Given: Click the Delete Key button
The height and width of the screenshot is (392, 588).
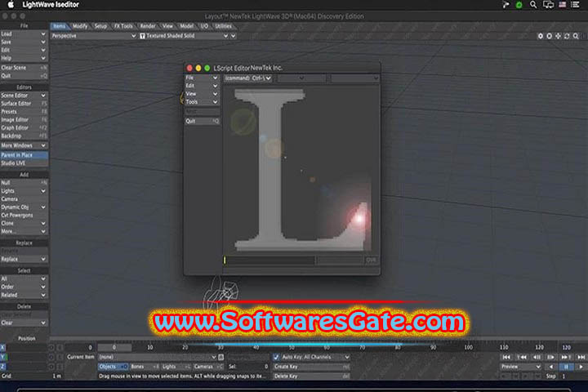Looking at the screenshot, I should point(311,376).
